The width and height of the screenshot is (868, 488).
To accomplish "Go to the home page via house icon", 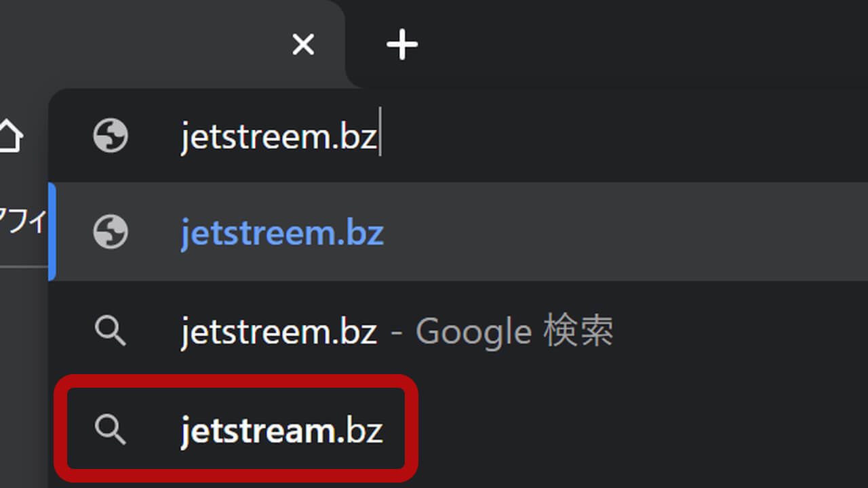I will [10, 136].
